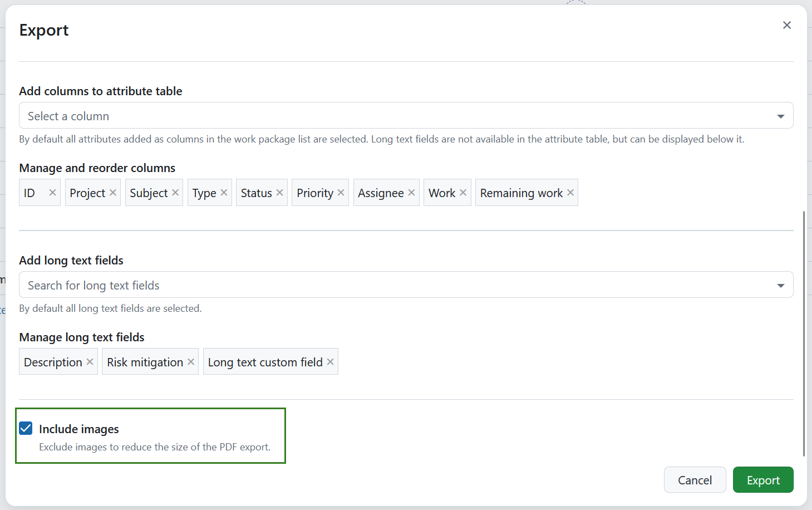Expand the long text fields search dropdown
812x510 pixels.
point(780,285)
